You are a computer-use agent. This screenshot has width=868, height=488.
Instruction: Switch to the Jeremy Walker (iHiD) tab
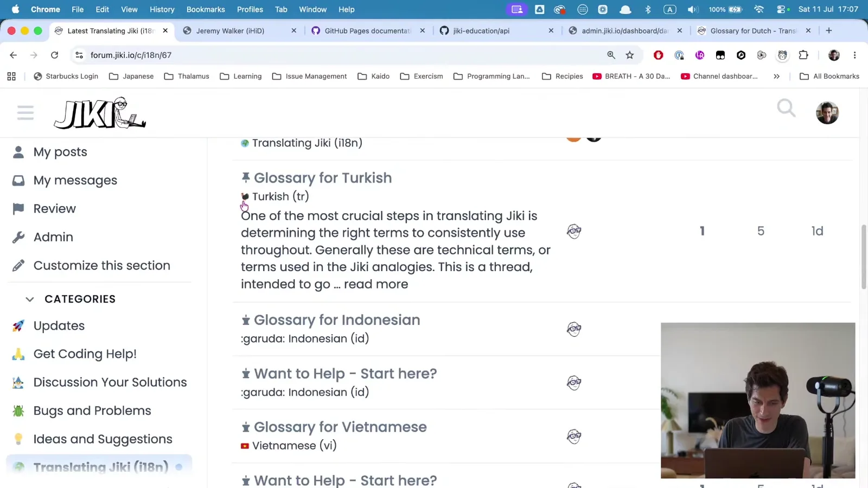tap(241, 31)
